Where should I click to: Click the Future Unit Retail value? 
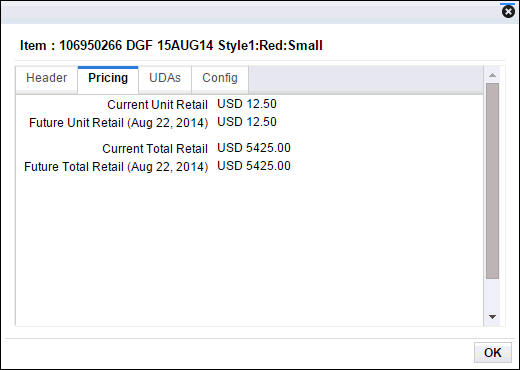click(247, 122)
